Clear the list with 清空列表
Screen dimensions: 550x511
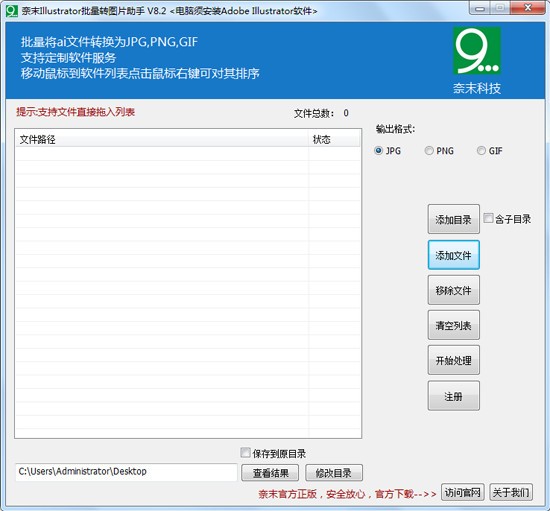[x=454, y=325]
